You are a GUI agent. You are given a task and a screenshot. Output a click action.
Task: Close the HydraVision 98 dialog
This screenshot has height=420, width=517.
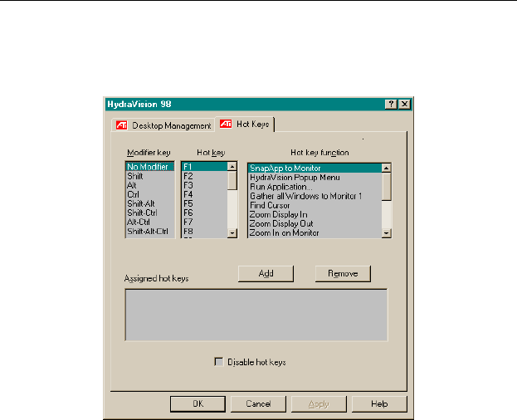pyautogui.click(x=404, y=105)
